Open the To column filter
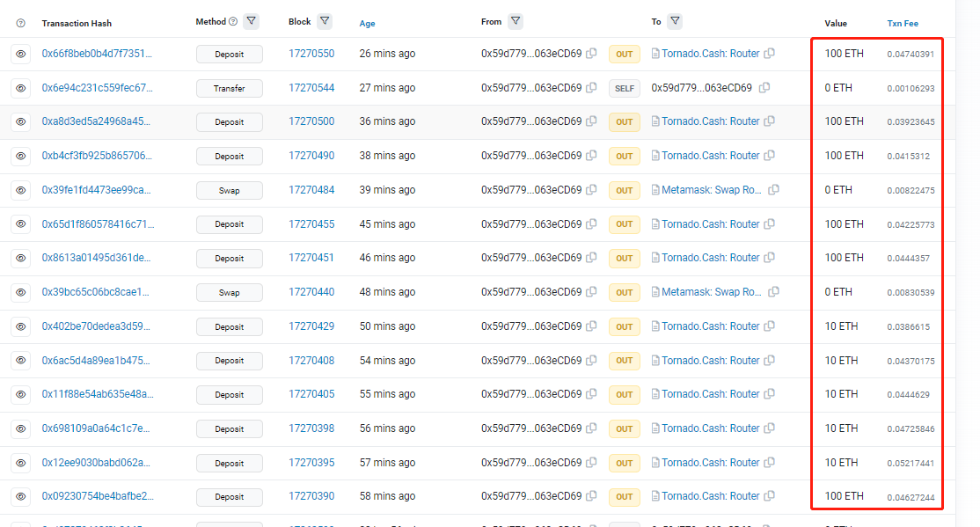Viewport: 980px width, 527px height. [675, 22]
